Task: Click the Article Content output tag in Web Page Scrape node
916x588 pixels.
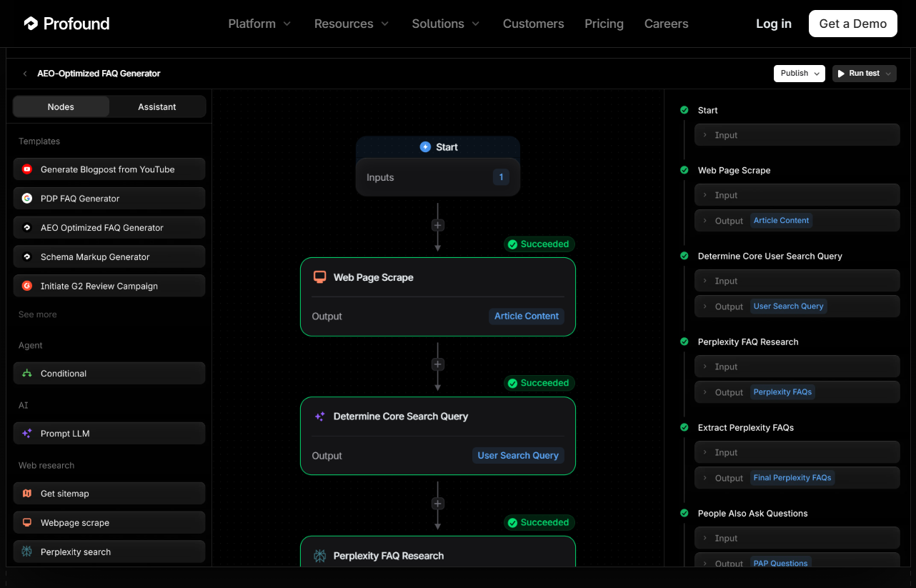Action: pyautogui.click(x=527, y=316)
